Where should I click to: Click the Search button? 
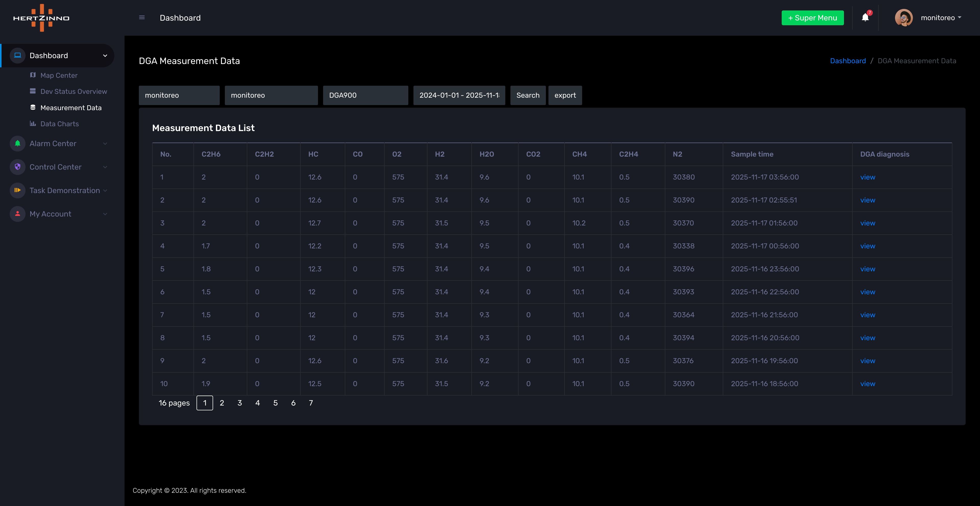point(528,95)
